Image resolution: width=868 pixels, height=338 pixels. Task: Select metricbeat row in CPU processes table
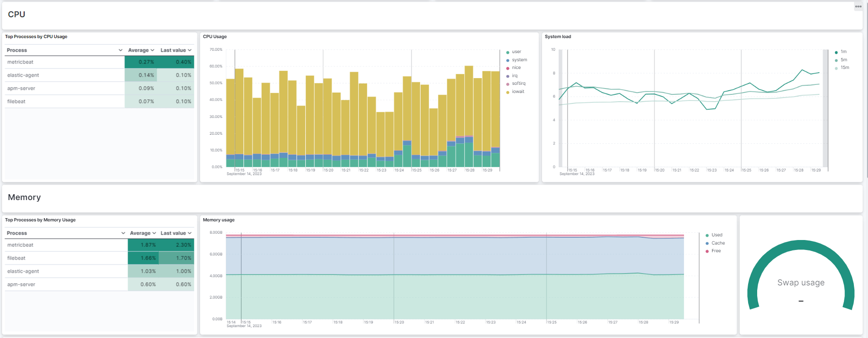99,62
